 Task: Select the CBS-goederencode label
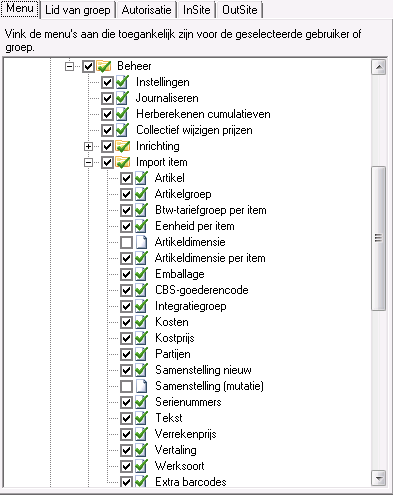click(x=202, y=290)
